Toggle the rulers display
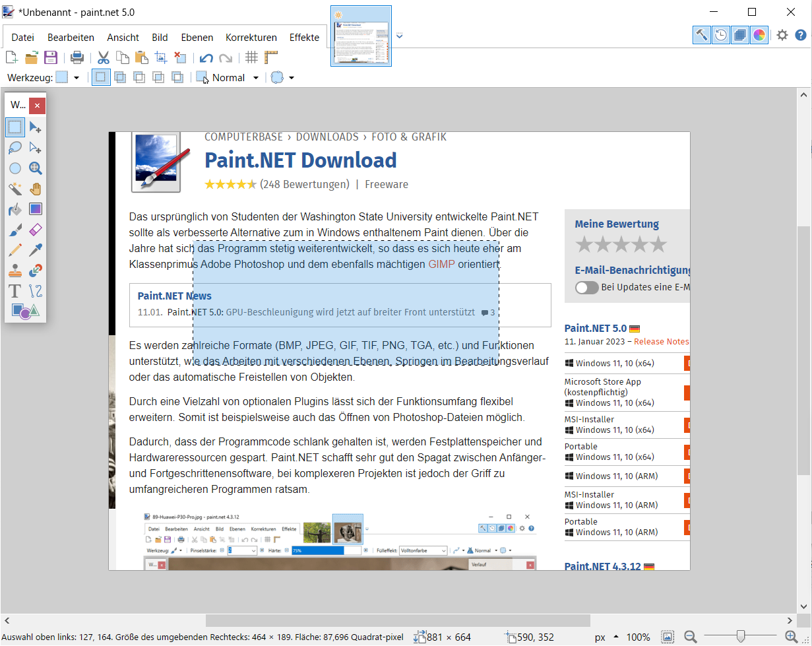This screenshot has height=646, width=812. (x=271, y=57)
